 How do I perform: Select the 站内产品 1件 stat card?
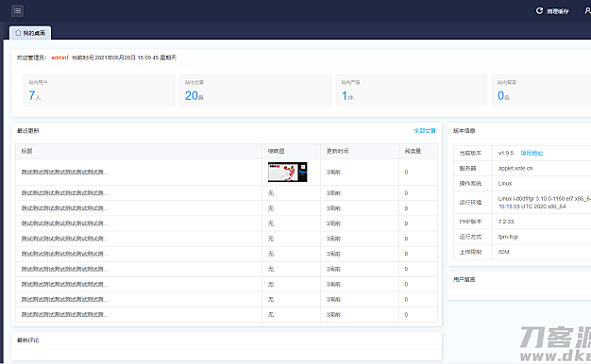pyautogui.click(x=412, y=90)
